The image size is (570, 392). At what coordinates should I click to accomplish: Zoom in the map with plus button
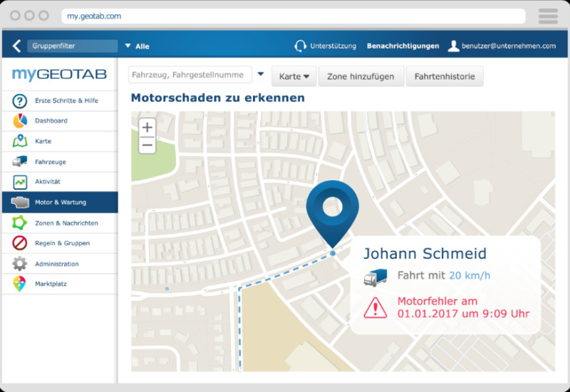tap(147, 128)
